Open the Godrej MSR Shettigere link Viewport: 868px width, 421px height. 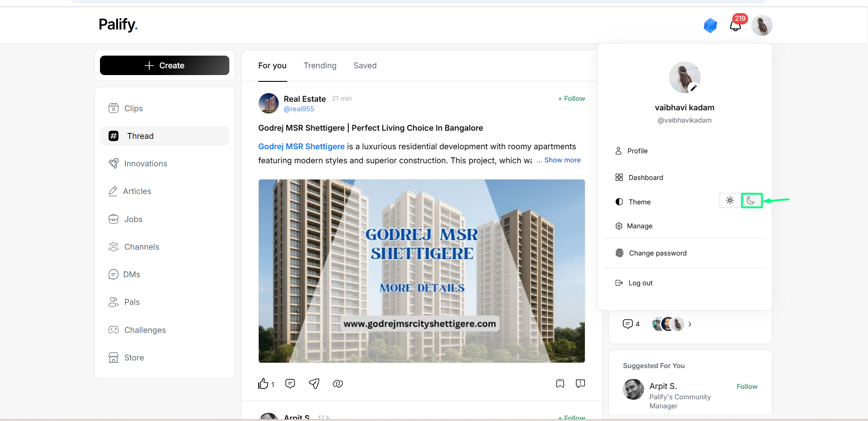coord(301,147)
